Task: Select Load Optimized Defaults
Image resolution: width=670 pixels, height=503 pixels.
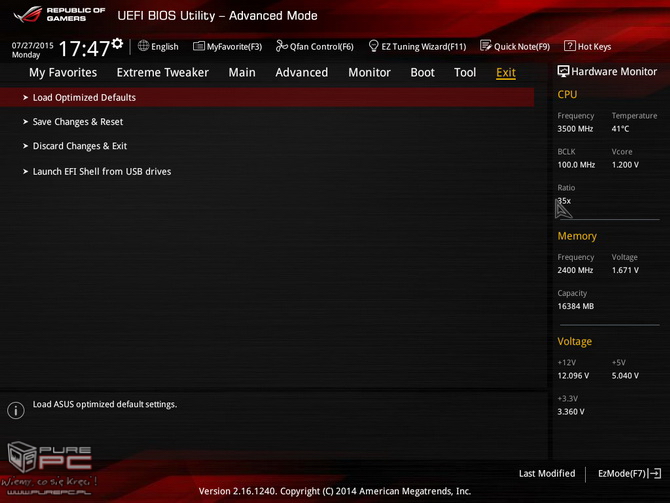Action: point(267,97)
